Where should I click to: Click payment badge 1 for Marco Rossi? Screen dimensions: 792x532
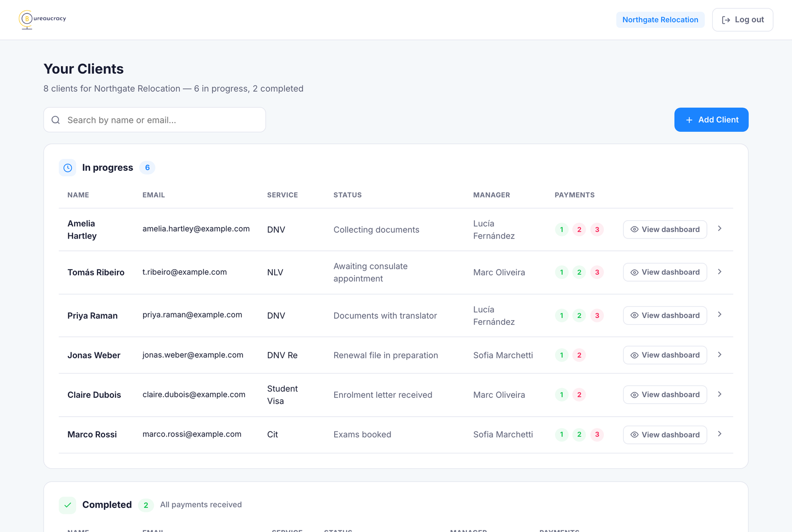click(x=561, y=435)
